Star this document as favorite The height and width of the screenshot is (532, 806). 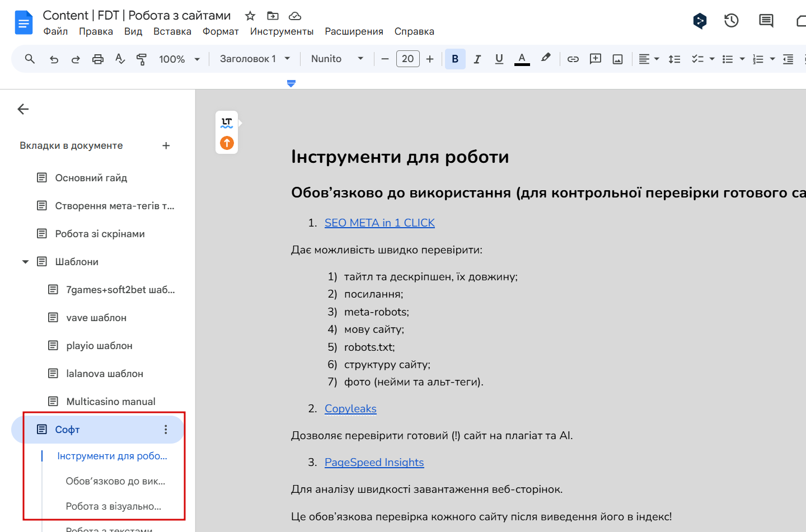tap(250, 16)
